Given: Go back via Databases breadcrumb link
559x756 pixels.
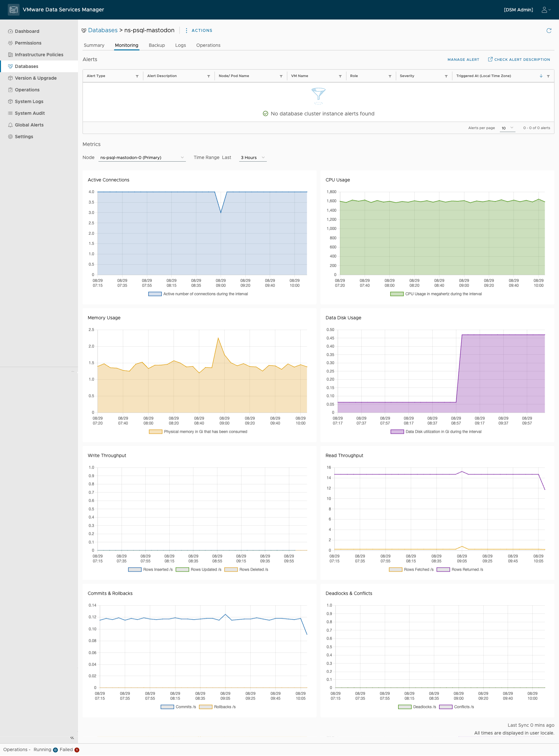Looking at the screenshot, I should pyautogui.click(x=103, y=30).
